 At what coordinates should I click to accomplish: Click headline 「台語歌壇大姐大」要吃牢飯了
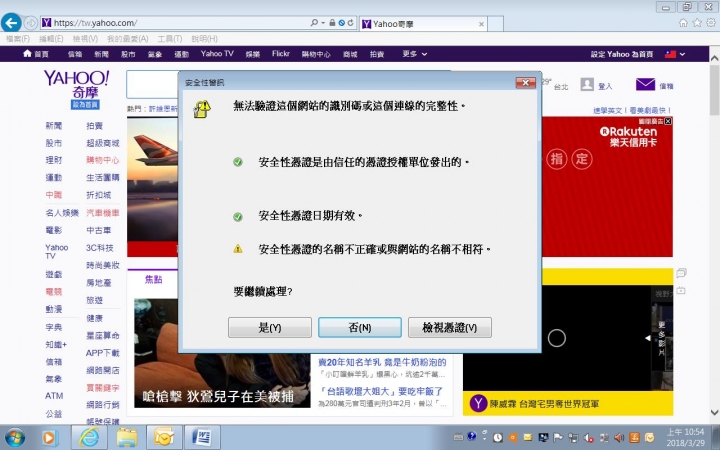pos(380,391)
